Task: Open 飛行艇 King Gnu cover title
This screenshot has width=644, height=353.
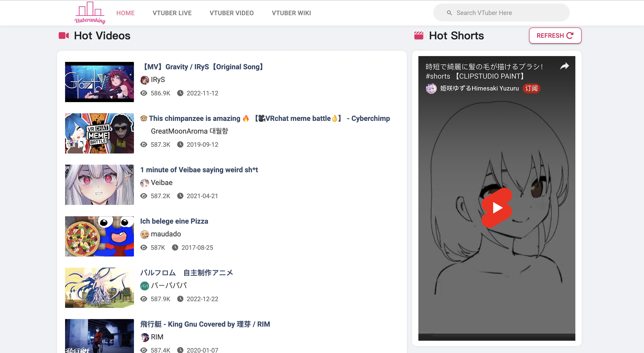Action: pyautogui.click(x=205, y=324)
